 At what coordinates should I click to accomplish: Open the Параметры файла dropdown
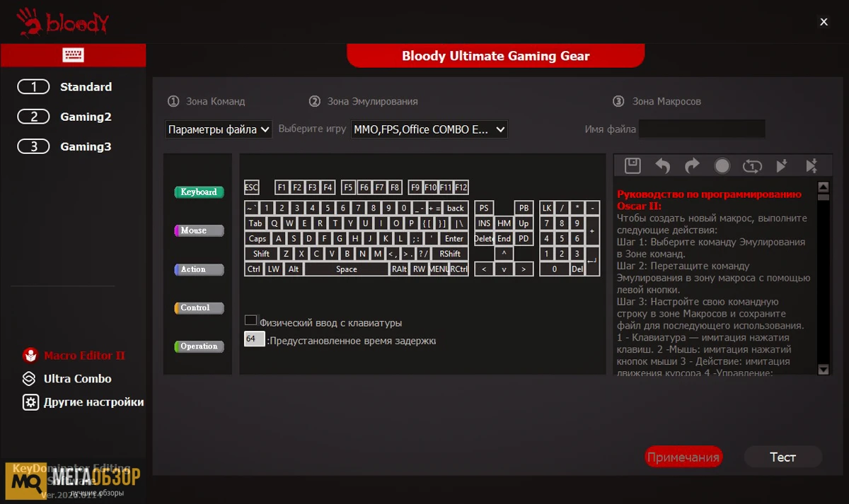219,129
